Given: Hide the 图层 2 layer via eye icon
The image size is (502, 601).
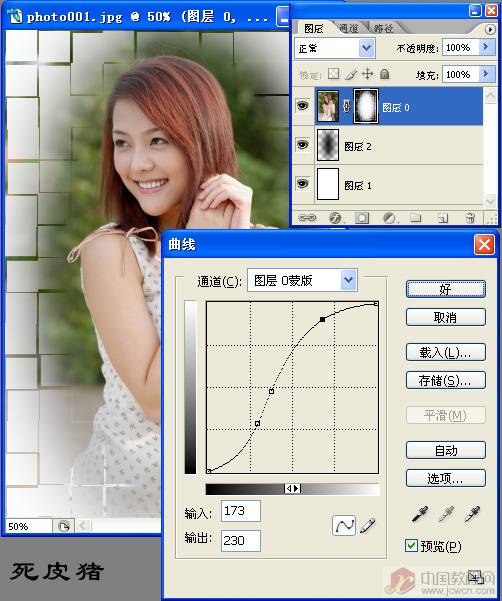Looking at the screenshot, I should click(x=303, y=145).
